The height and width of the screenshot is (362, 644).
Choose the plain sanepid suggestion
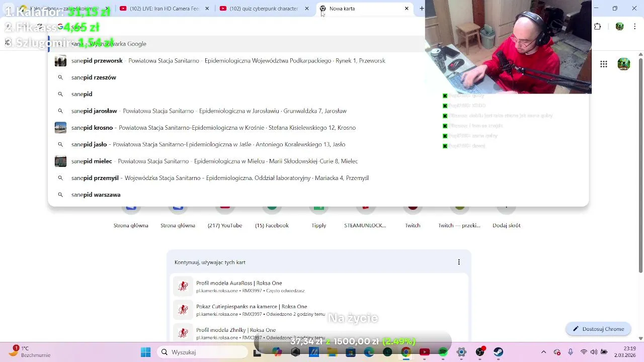click(318, 94)
